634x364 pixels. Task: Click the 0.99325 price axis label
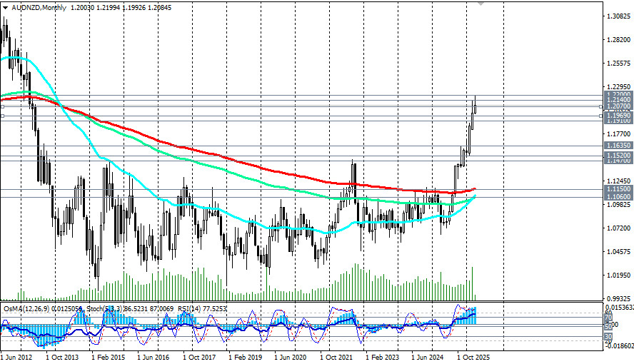coord(618,299)
